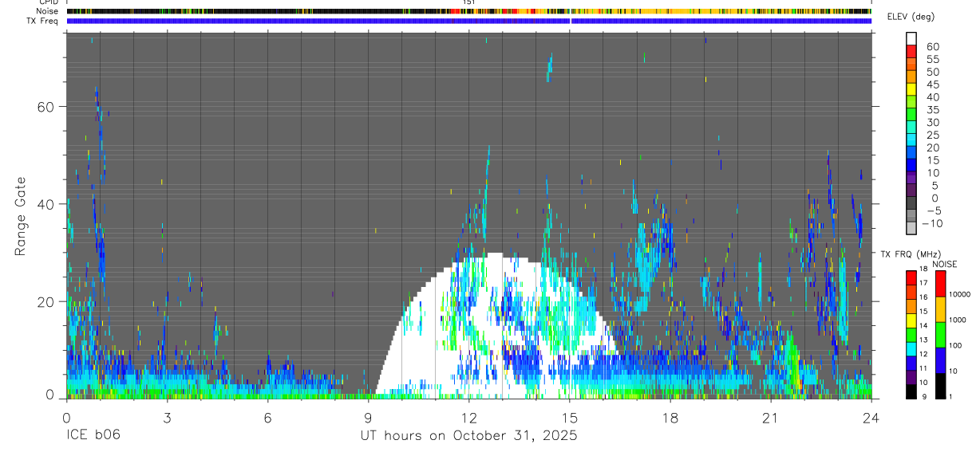Click the TX Freq row label above the plot
Screen dimensions: 980x452
43,20
